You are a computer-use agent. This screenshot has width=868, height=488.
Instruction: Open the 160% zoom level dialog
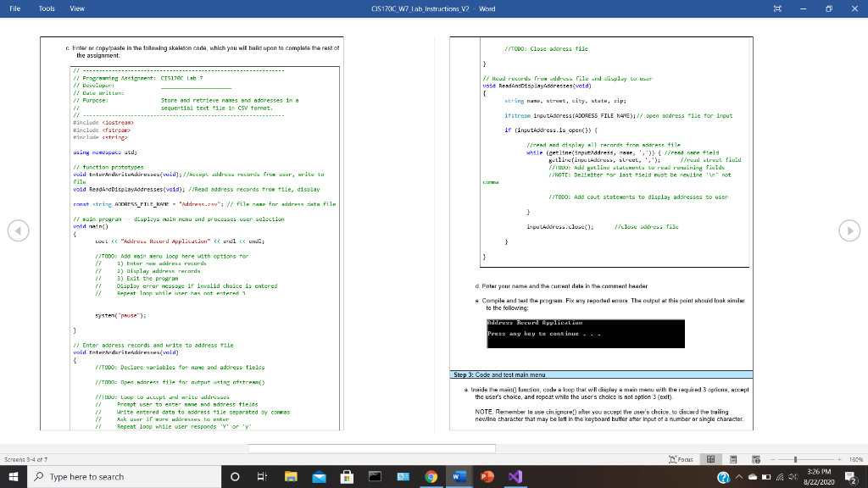point(856,459)
